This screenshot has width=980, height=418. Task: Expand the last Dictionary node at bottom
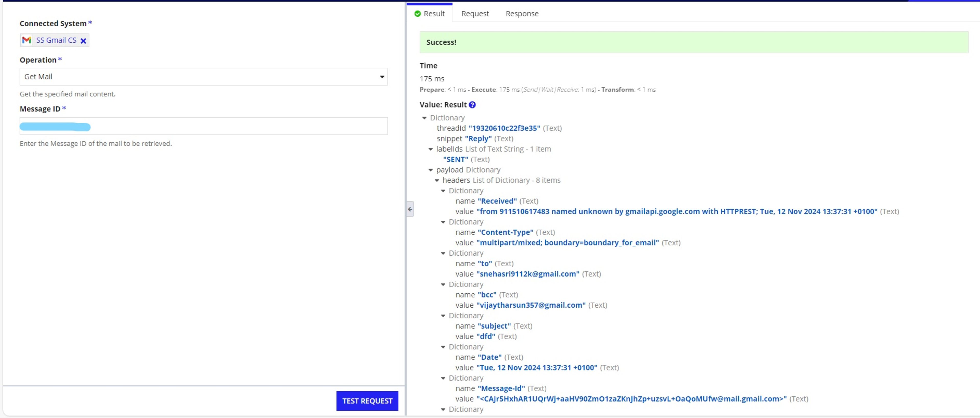pos(443,409)
